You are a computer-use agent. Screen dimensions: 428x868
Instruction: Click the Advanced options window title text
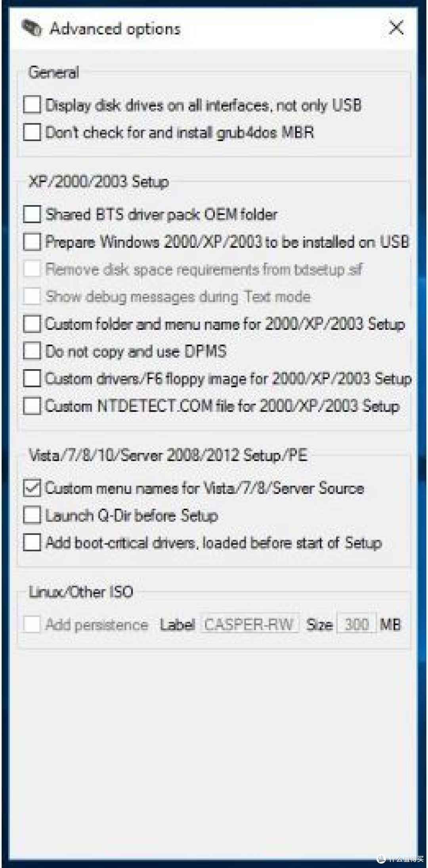(x=115, y=29)
